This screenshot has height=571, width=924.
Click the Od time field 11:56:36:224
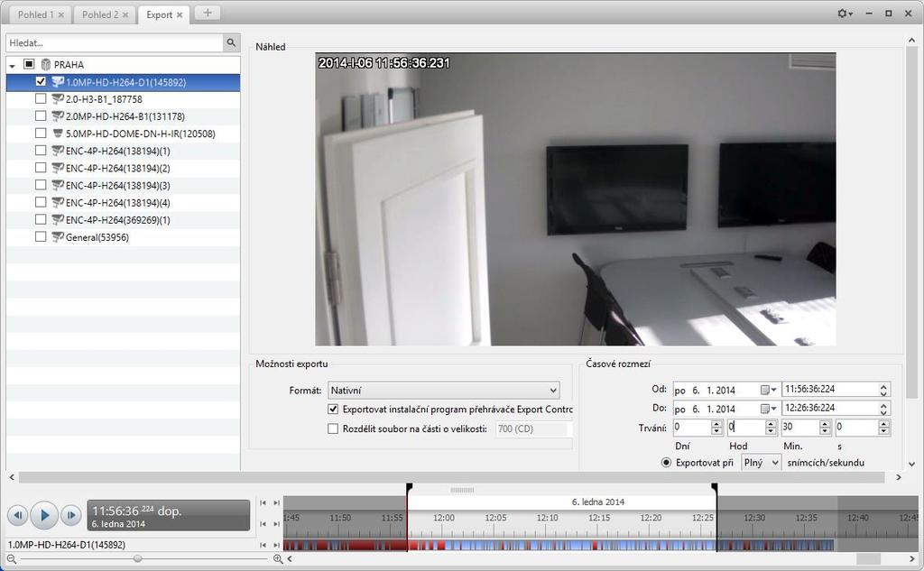830,390
